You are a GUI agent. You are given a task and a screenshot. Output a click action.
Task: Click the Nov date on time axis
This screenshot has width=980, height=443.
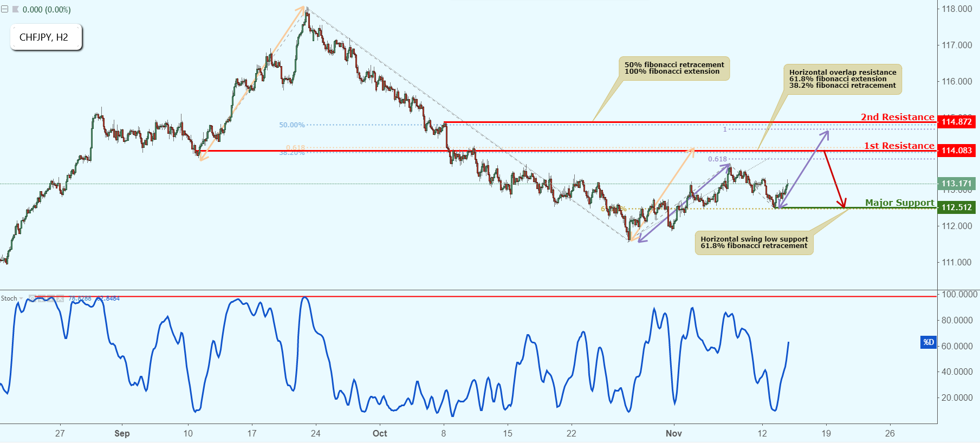674,433
